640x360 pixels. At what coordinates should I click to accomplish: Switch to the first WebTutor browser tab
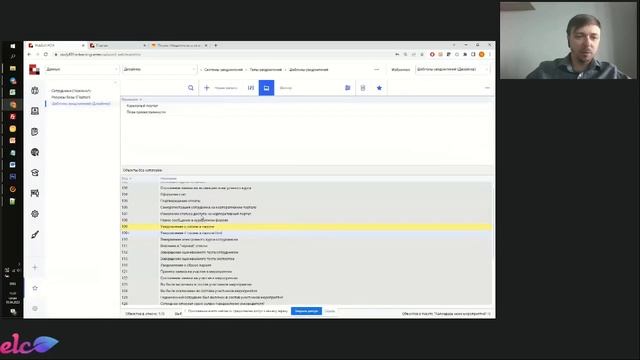[x=56, y=45]
